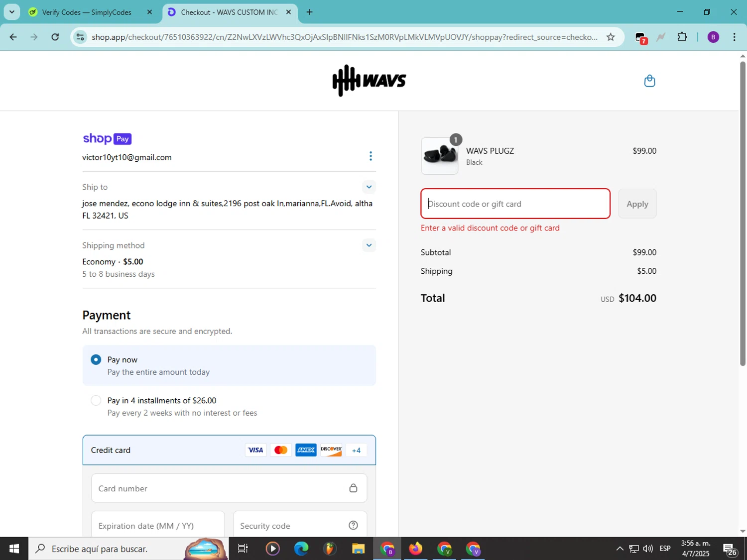The height and width of the screenshot is (560, 747).
Task: Open the notification center with 26 badge
Action: (730, 549)
